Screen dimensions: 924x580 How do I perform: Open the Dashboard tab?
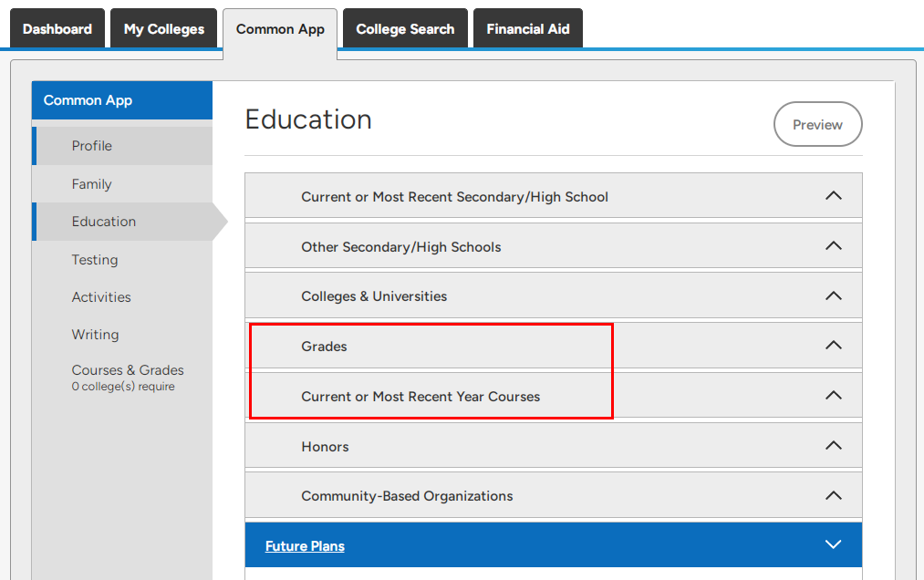[x=57, y=28]
